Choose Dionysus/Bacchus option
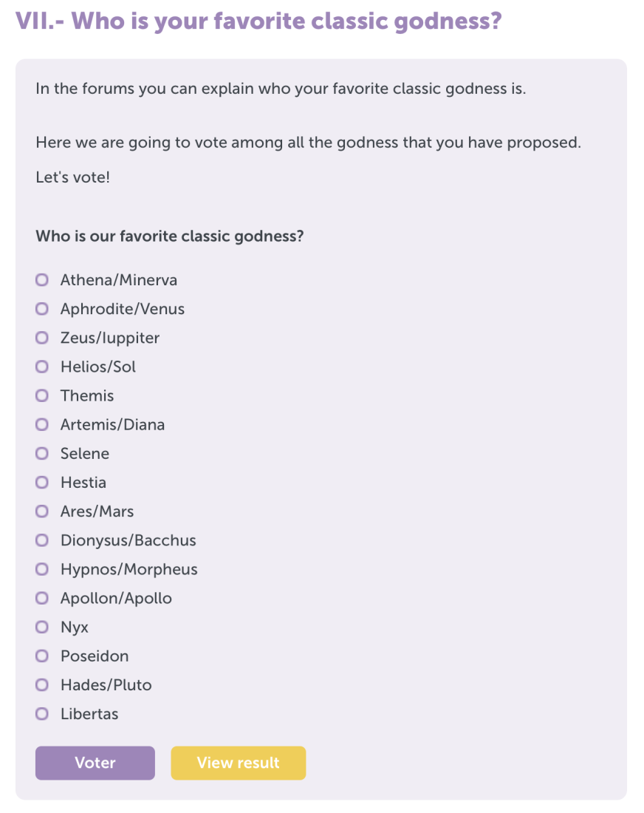The width and height of the screenshot is (644, 813). click(x=42, y=540)
